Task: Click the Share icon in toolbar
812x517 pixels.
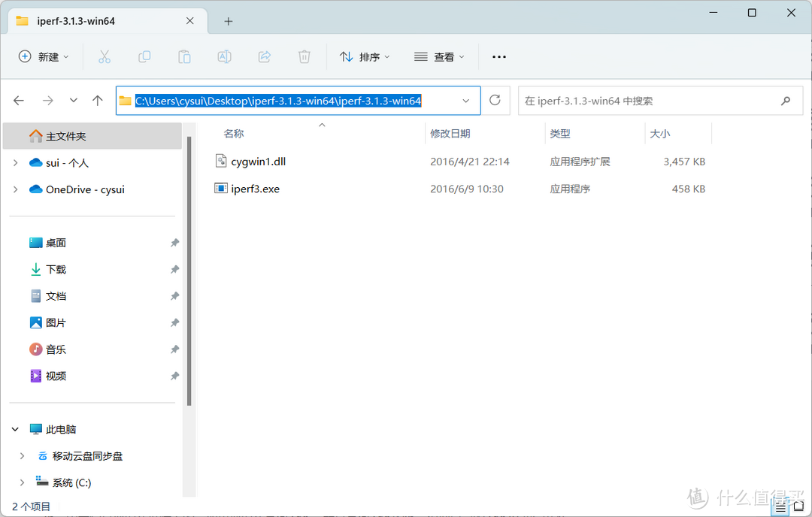Action: (x=264, y=56)
